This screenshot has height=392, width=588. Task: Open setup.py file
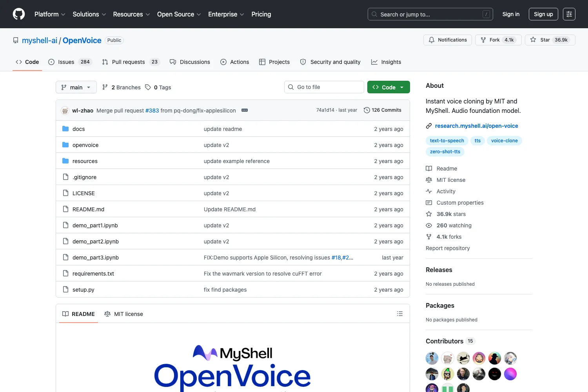(83, 290)
